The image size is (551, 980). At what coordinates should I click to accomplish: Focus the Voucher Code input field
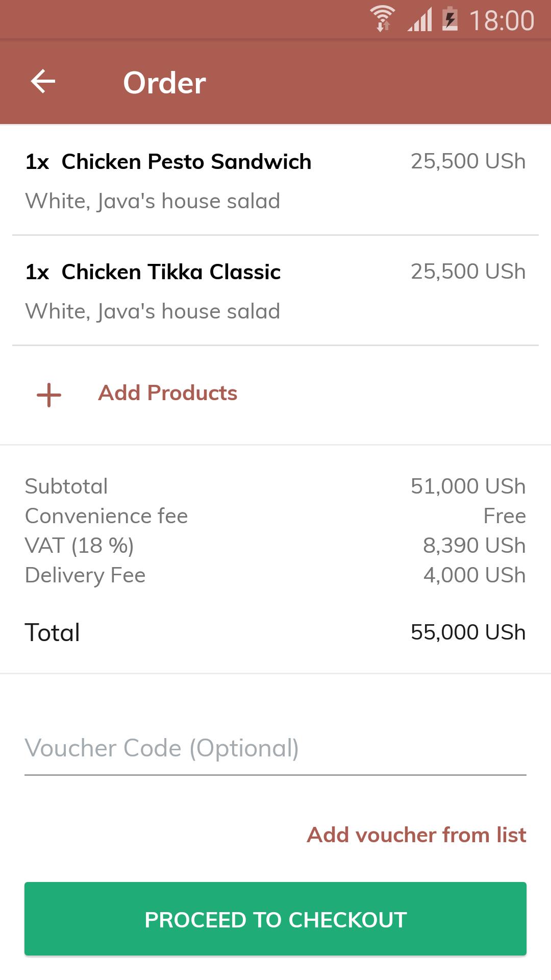click(x=275, y=748)
